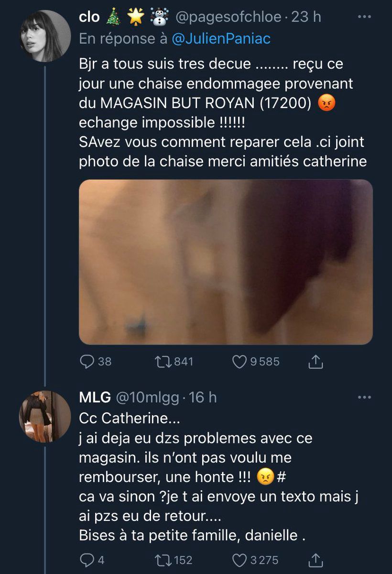Open the @10mlgg handle
Screen dimensions: 392x574
[148, 397]
